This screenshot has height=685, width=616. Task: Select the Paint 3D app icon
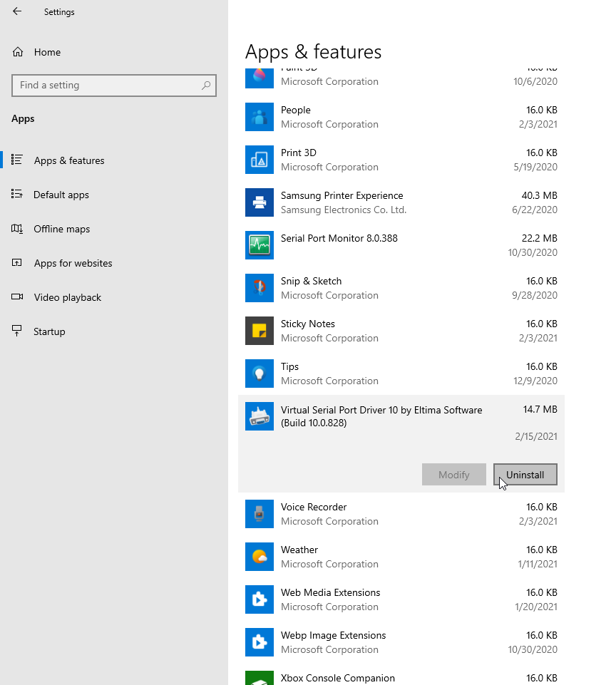point(260,78)
